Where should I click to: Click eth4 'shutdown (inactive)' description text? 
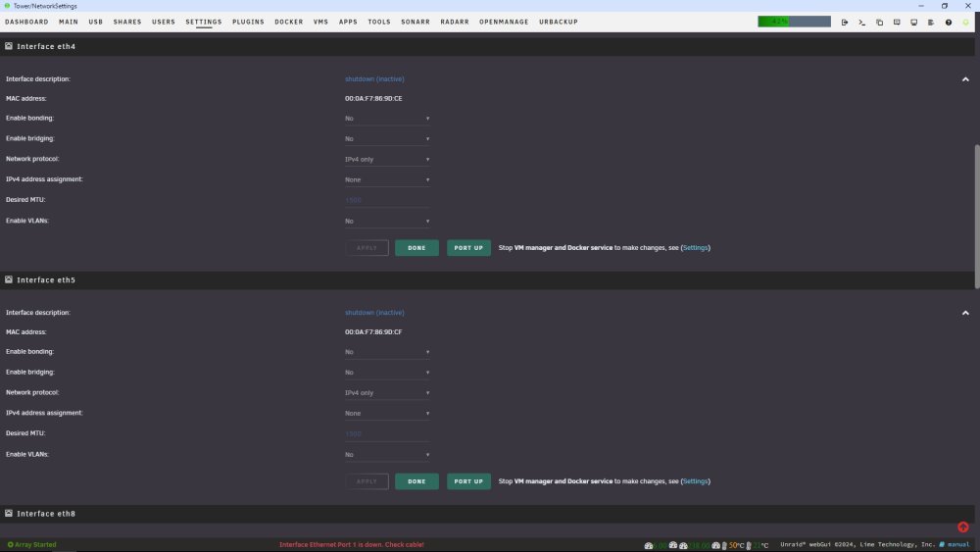click(x=374, y=79)
